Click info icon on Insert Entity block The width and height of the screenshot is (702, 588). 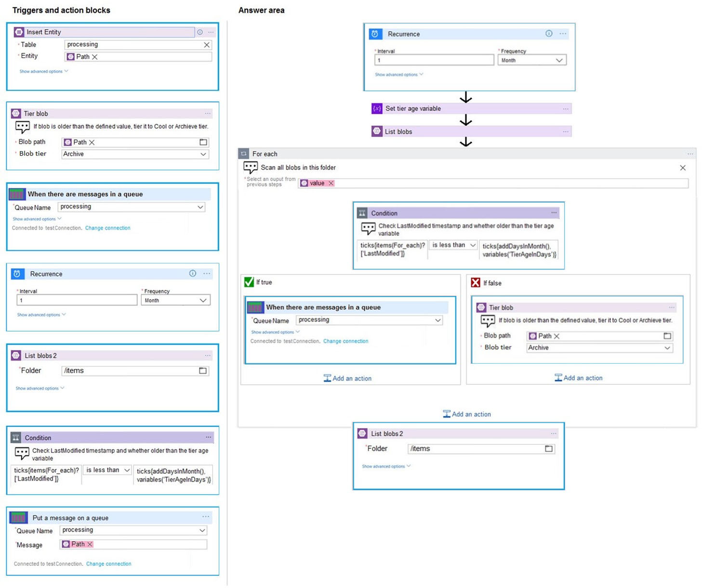coord(199,32)
